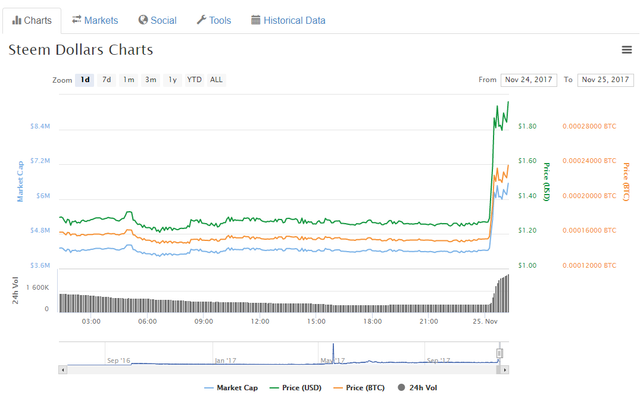Set zoom to ALL
This screenshot has width=640, height=398.
(x=216, y=80)
